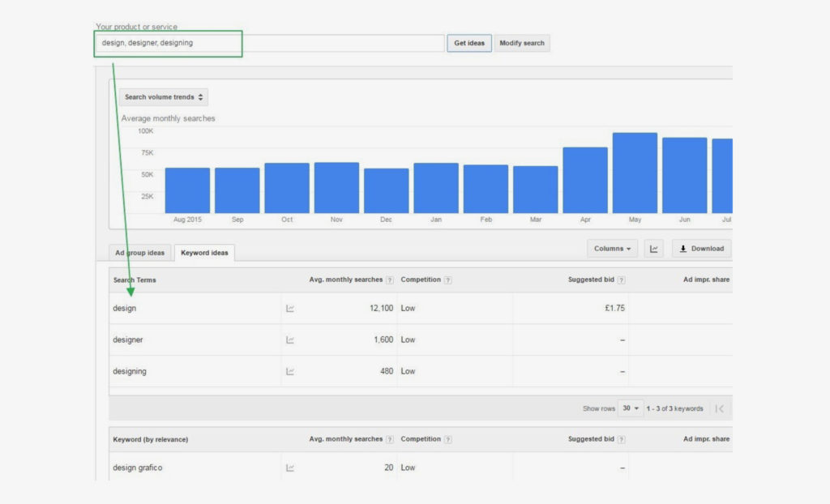Screen dimensions: 830x504
Task: Click the 1,600 monthly searches value
Action: pyautogui.click(x=383, y=340)
